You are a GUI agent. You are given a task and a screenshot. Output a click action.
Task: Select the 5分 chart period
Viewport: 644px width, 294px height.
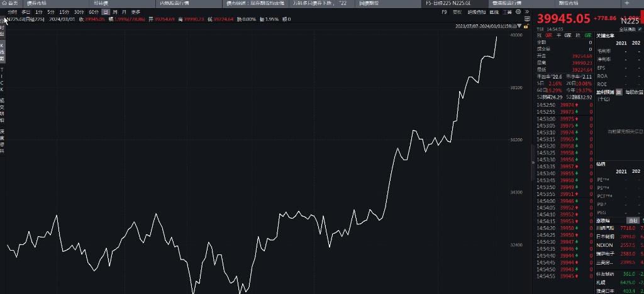pyautogui.click(x=50, y=12)
